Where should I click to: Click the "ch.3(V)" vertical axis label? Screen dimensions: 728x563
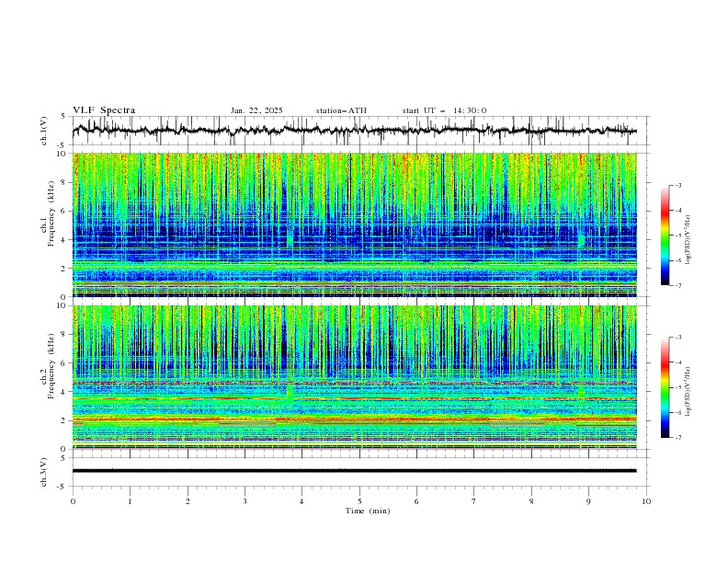(44, 472)
